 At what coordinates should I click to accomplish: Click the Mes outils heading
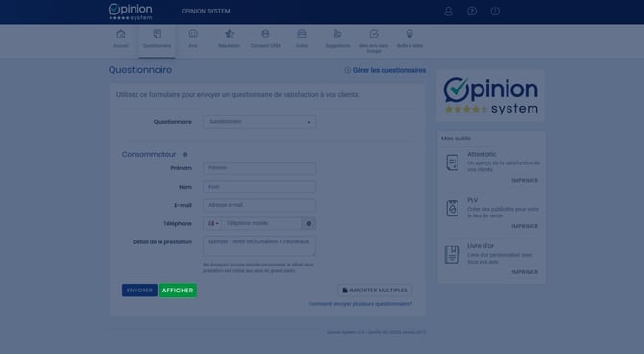click(x=456, y=139)
